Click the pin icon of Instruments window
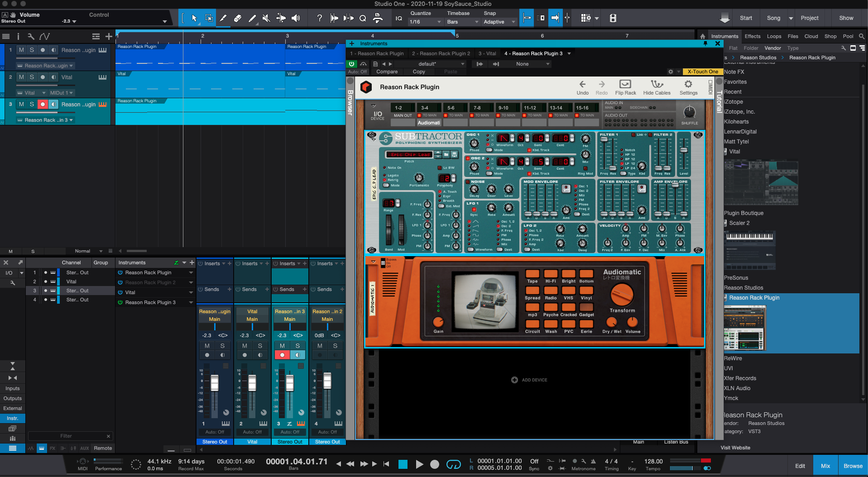 pos(705,43)
